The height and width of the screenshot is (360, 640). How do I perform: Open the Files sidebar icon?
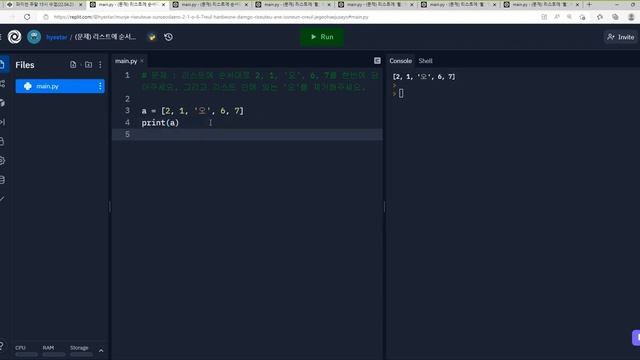pyautogui.click(x=2, y=64)
